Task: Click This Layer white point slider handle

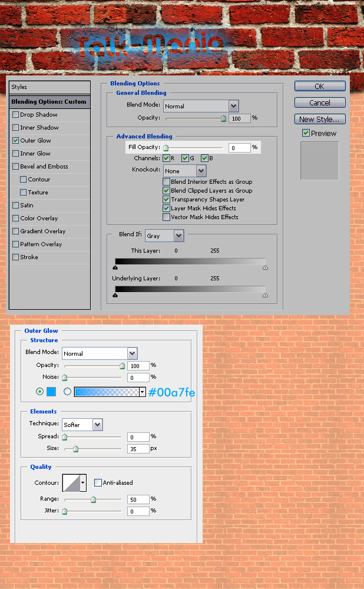Action: point(265,267)
